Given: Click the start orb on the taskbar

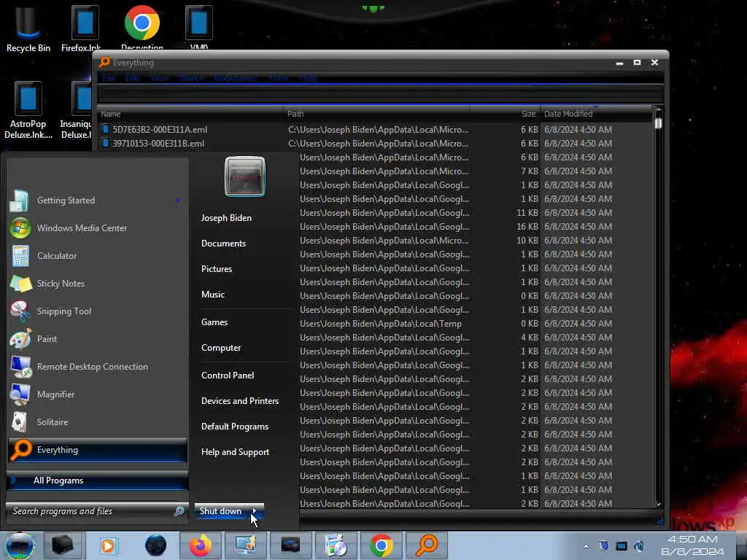Looking at the screenshot, I should [x=20, y=545].
